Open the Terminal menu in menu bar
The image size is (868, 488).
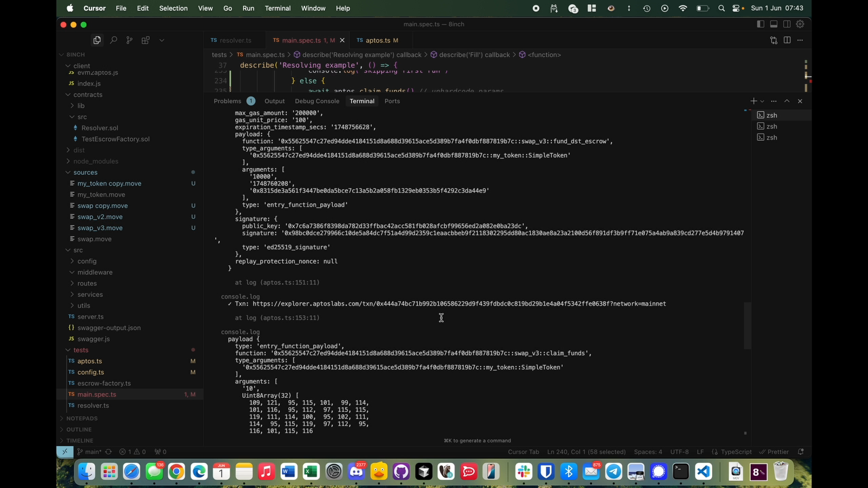click(x=277, y=8)
